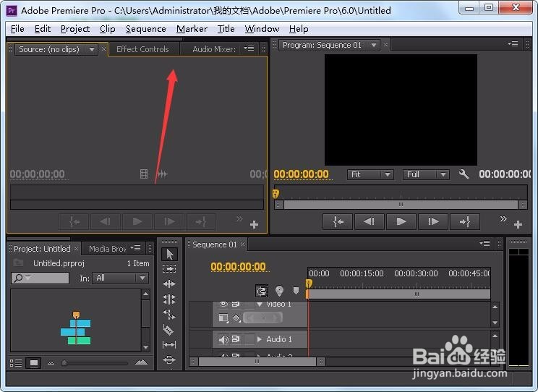Screen dimensions: 538x392
Task: Open the Title menu
Action: 226,29
